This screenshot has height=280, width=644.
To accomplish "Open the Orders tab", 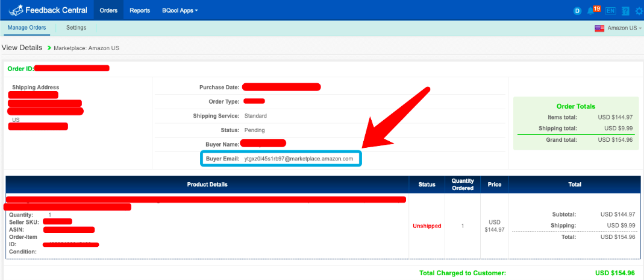I will (108, 10).
